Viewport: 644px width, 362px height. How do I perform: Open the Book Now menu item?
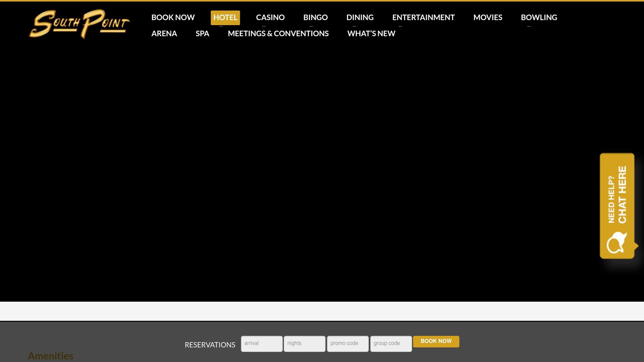pos(173,18)
